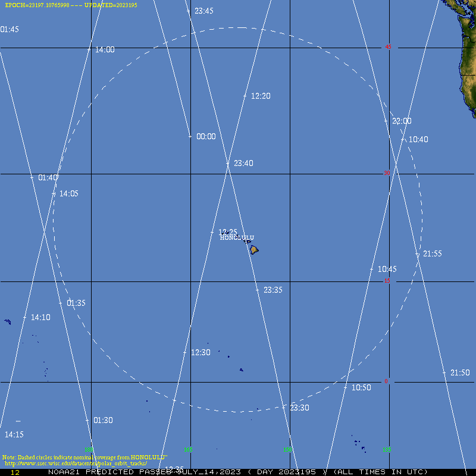Click the 10:40 pass time label
Image resolution: width=476 pixels, height=476 pixels.
tap(418, 139)
